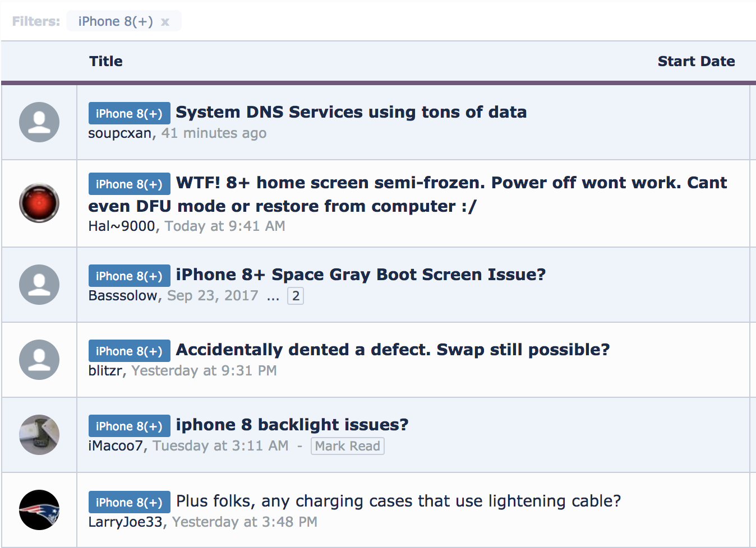
Task: Click Mark Read on backlight thread
Action: click(x=348, y=446)
